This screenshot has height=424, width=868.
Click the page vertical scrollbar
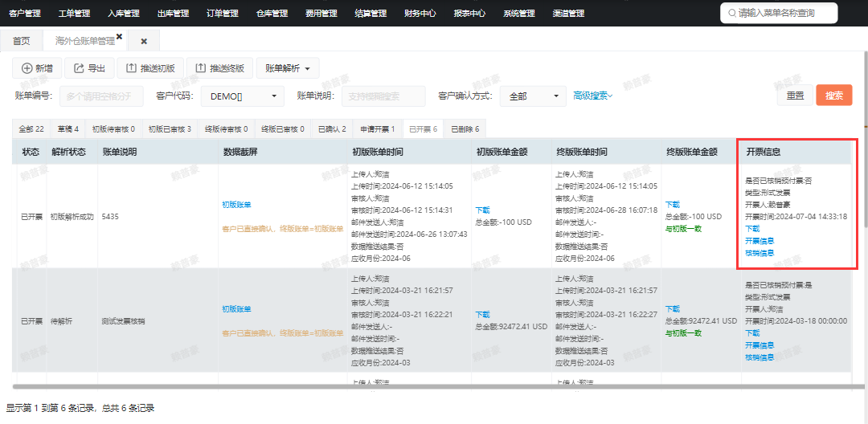click(x=866, y=138)
